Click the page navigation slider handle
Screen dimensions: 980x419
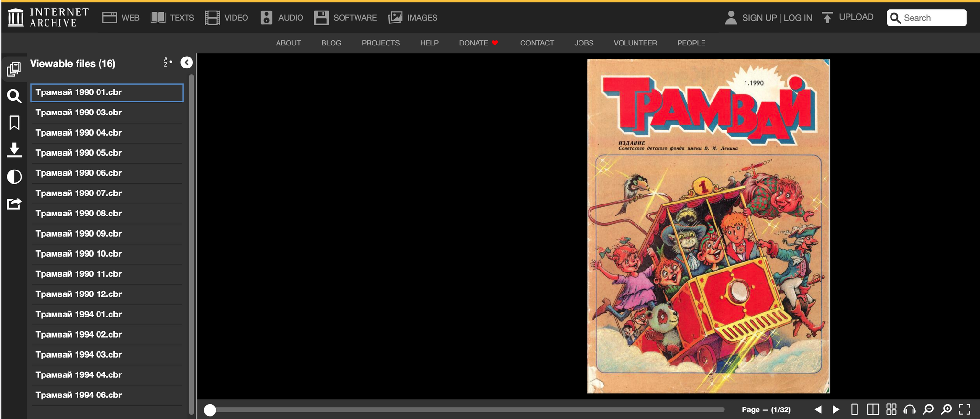(x=210, y=410)
